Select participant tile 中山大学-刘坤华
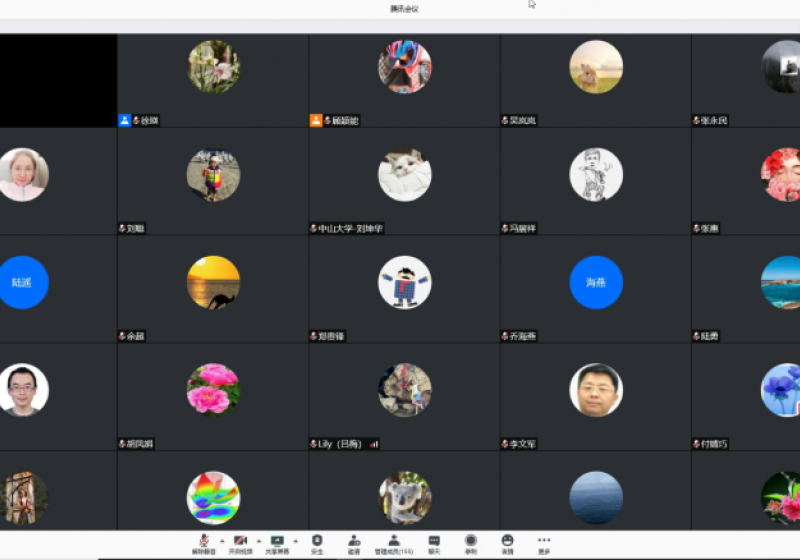Screen dimensions: 800x560 tap(404, 180)
